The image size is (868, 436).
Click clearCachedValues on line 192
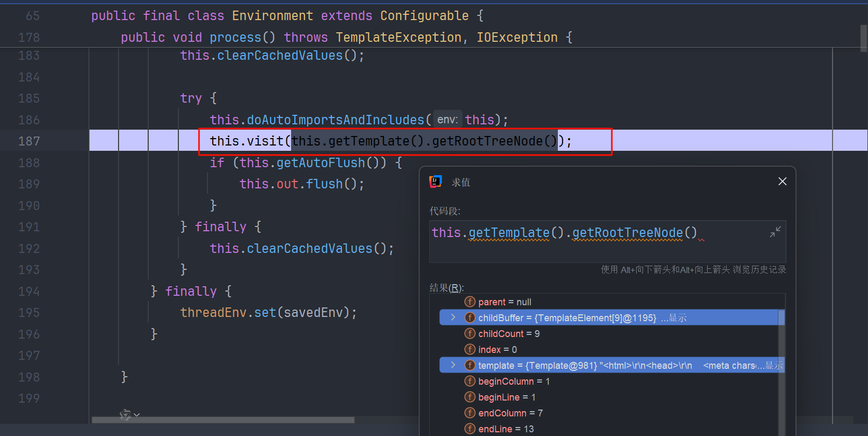point(310,249)
